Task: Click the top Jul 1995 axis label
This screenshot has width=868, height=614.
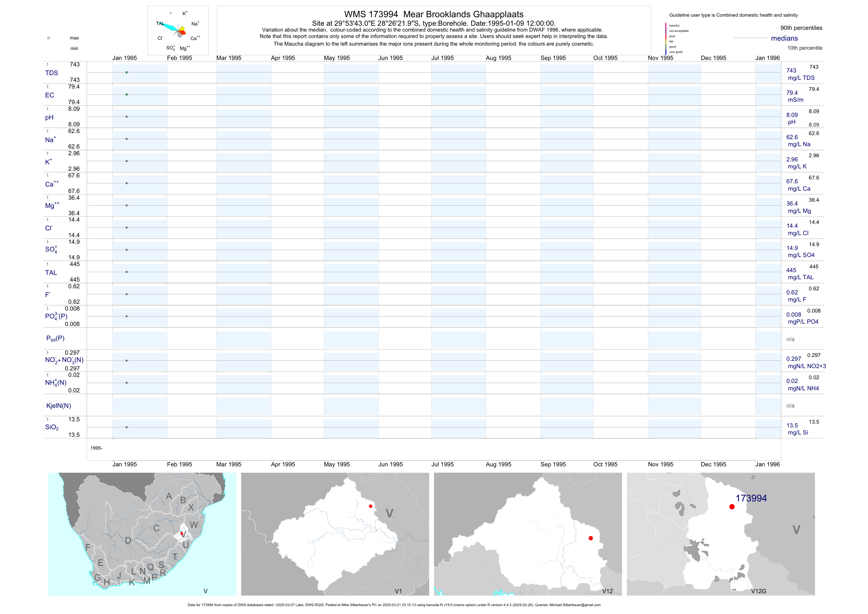Action: (442, 58)
